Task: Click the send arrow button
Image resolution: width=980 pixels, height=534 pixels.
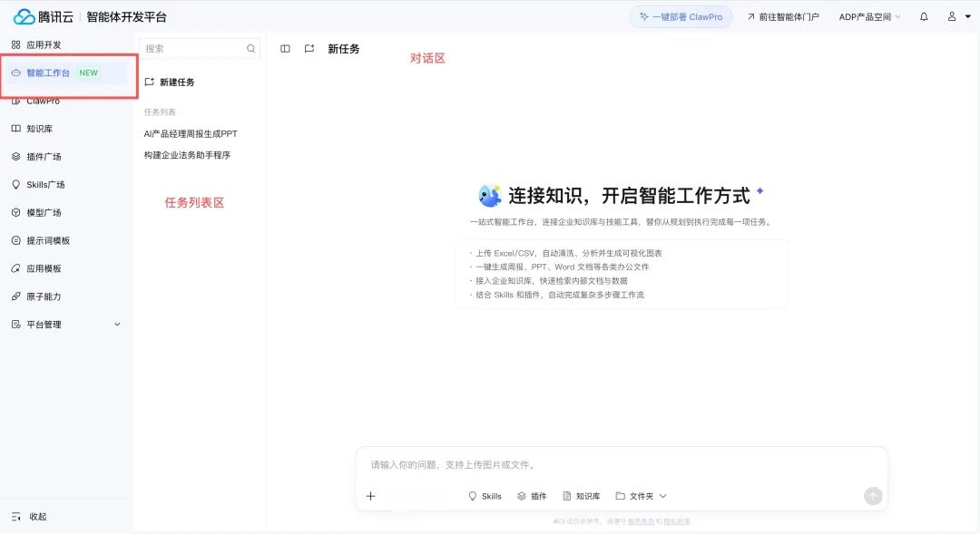Action: 873,496
